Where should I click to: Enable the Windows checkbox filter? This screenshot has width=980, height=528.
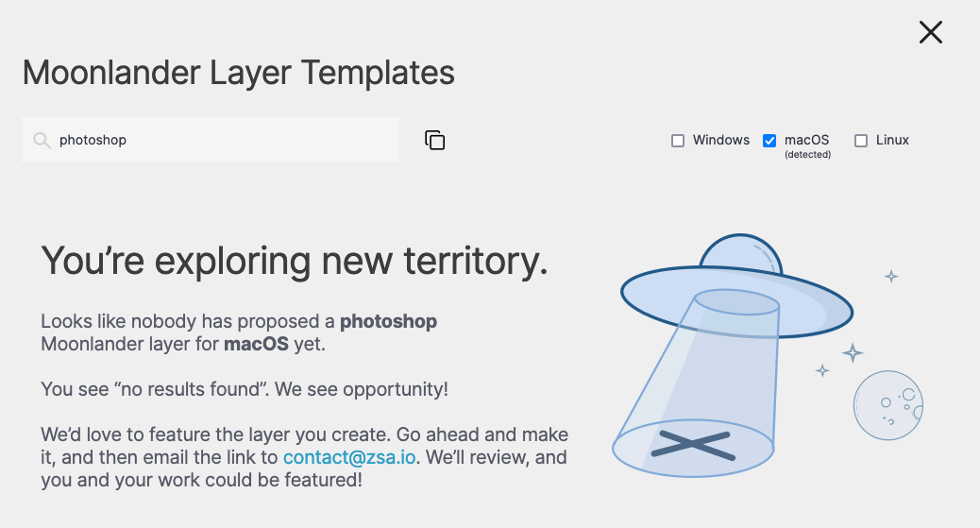tap(678, 141)
